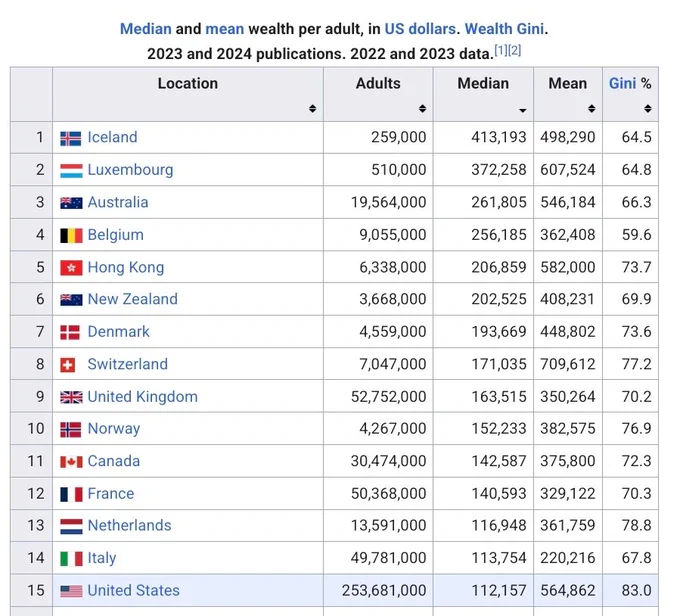680x616 pixels.
Task: Click the Italy flag icon
Action: 71,559
